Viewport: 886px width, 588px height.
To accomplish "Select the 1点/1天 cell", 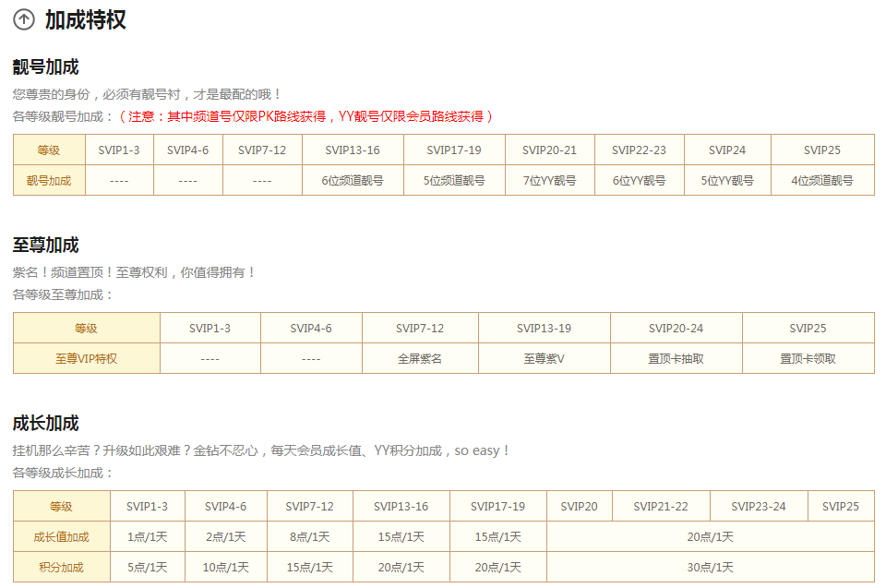I will [148, 536].
